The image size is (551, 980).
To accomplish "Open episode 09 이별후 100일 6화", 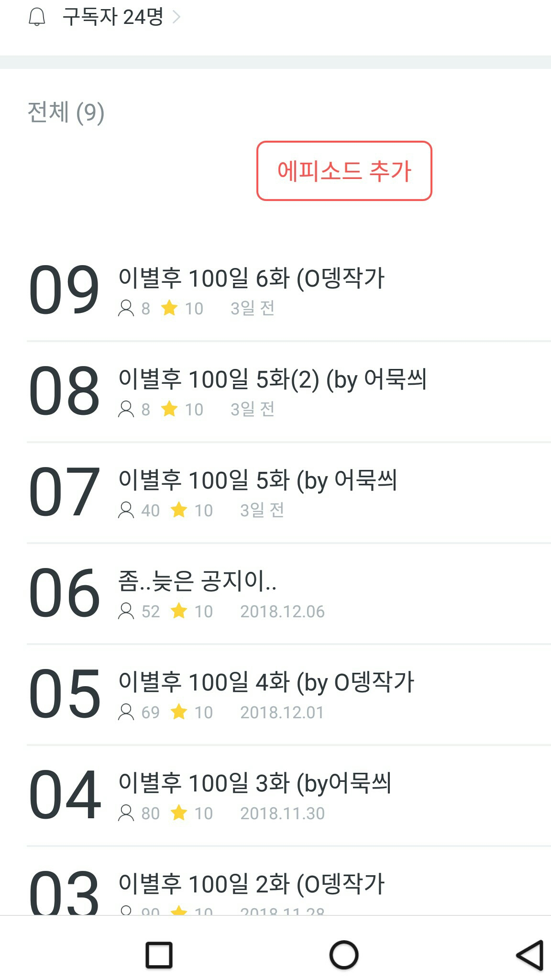I will point(251,278).
